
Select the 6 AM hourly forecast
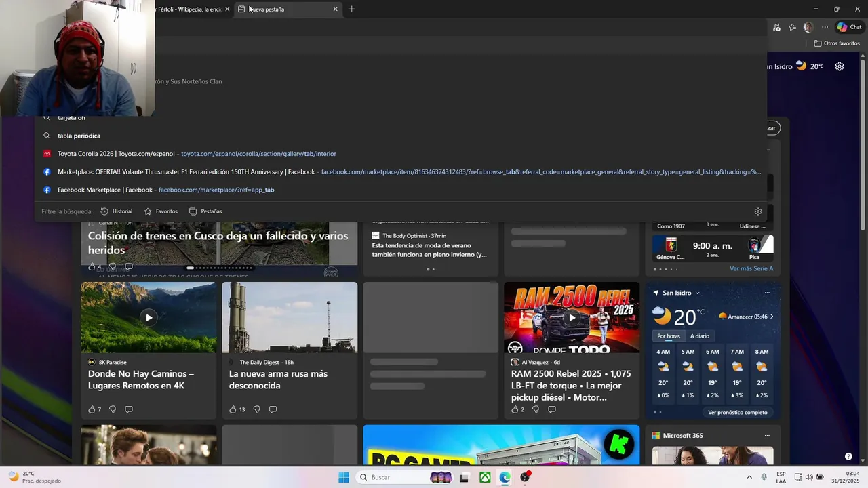[713, 373]
